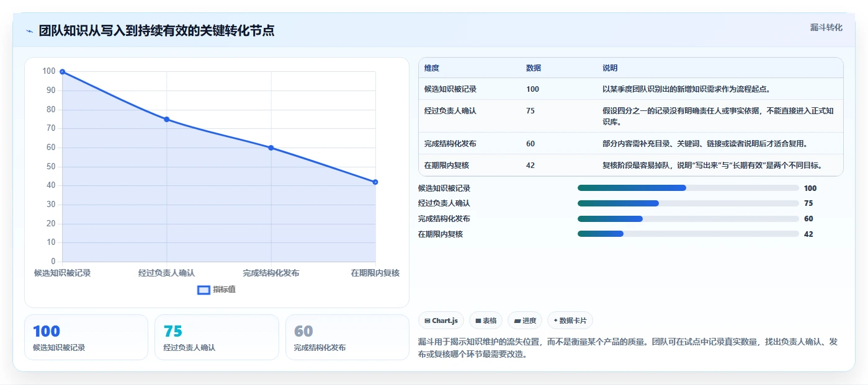Click the table value 100

pyautogui.click(x=532, y=89)
